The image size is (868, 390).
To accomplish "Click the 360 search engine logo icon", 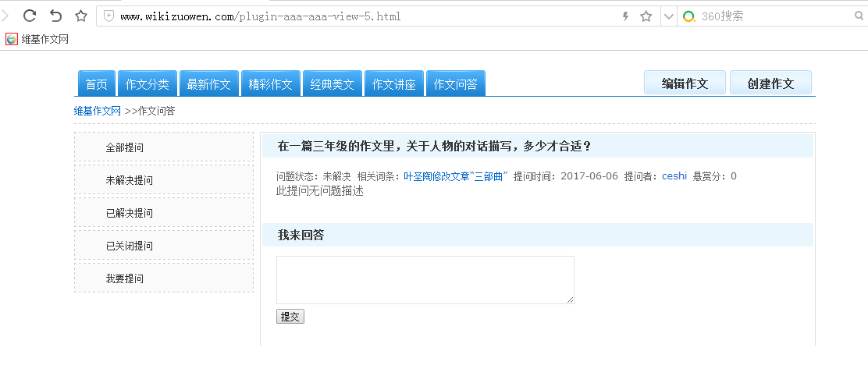I will pos(688,16).
